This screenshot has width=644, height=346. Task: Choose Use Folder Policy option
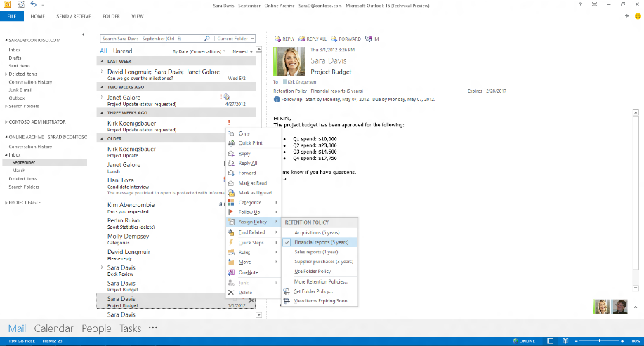(320, 271)
